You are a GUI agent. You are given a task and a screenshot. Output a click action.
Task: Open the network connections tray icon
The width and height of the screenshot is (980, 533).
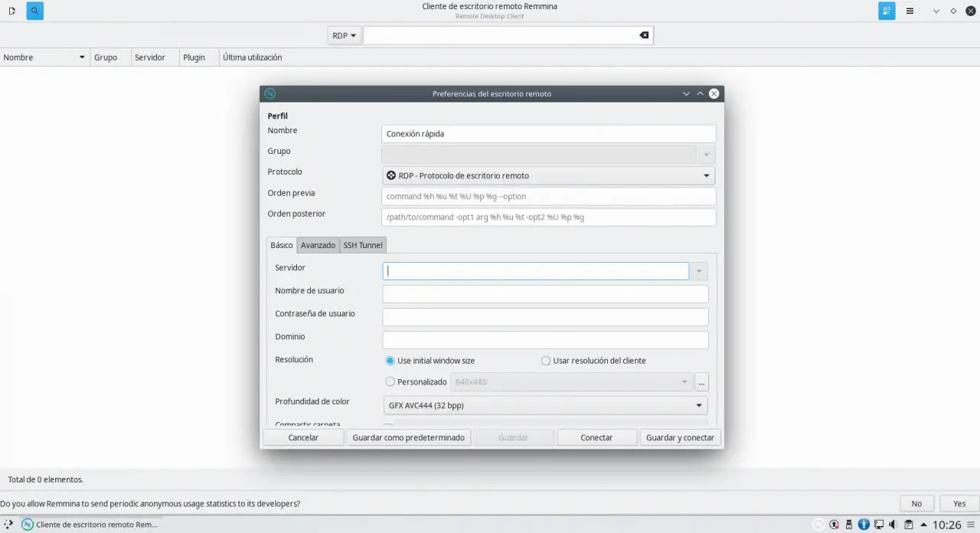coord(879,525)
